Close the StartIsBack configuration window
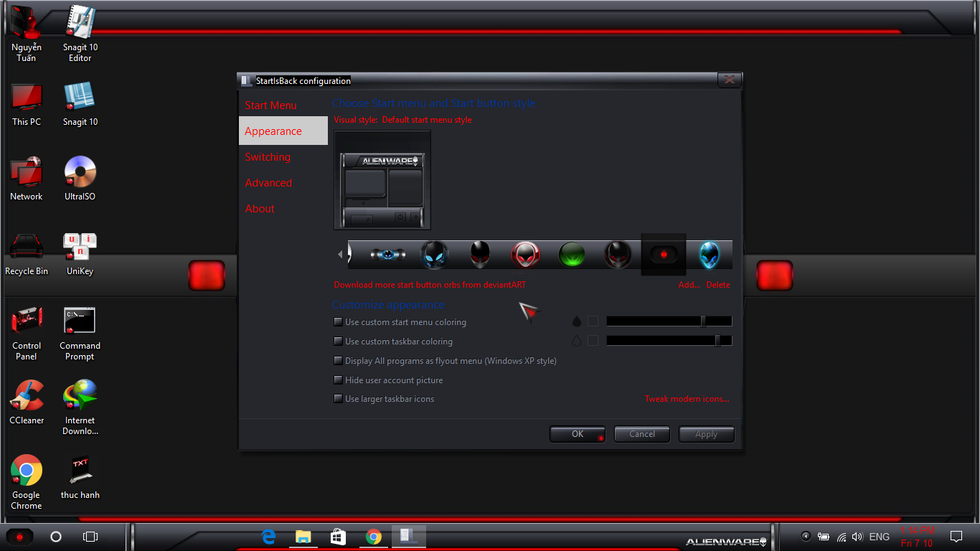The width and height of the screenshot is (980, 551). pos(730,80)
